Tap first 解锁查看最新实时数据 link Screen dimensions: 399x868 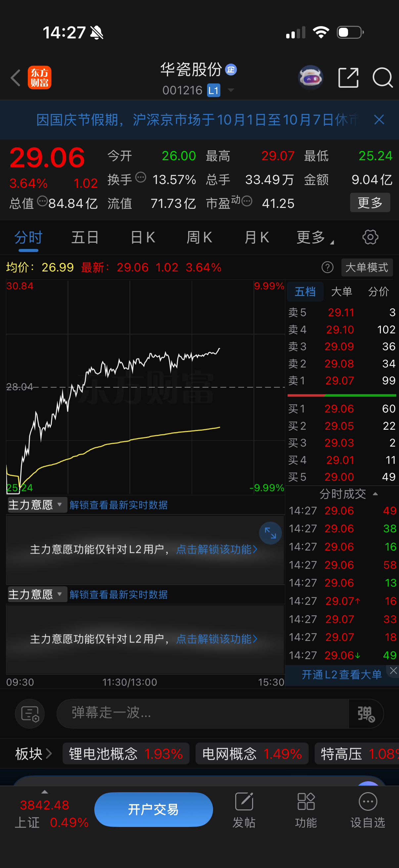pos(118,505)
